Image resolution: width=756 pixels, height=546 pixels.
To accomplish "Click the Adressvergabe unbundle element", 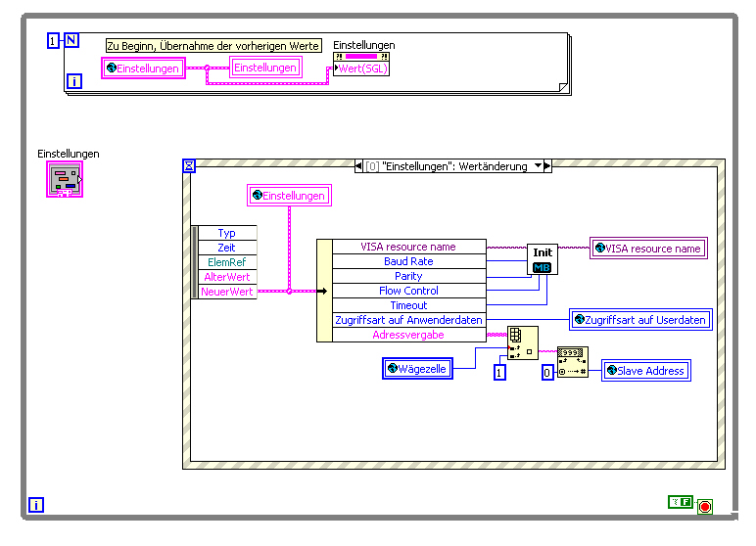I will (x=409, y=335).
